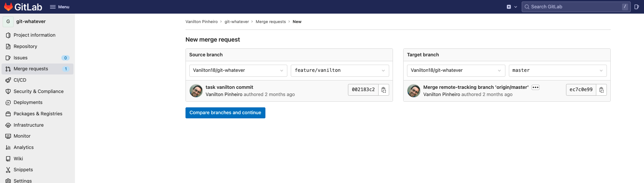Click the Merge requests count badge 1

click(65, 69)
